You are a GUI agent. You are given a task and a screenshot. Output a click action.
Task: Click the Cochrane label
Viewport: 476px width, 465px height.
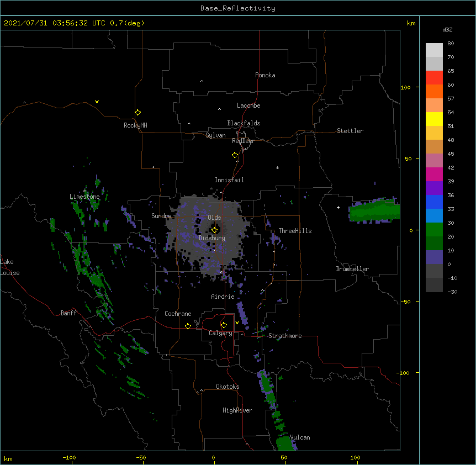pyautogui.click(x=178, y=314)
